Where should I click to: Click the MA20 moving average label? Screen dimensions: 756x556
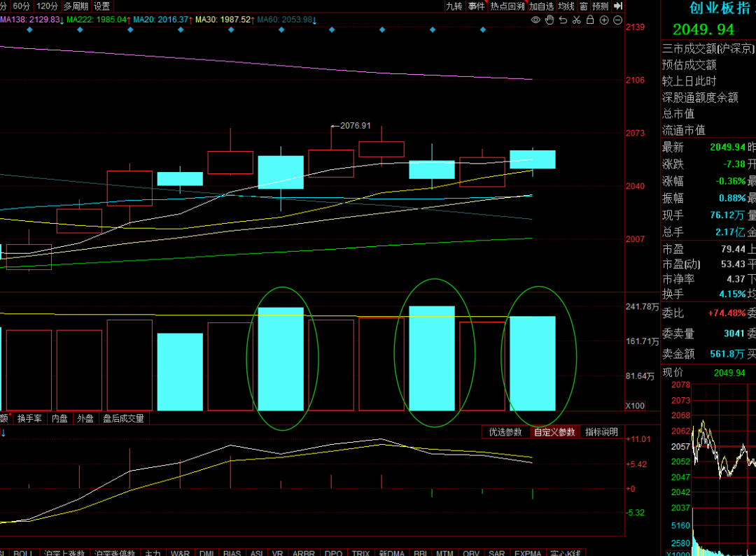pyautogui.click(x=163, y=20)
